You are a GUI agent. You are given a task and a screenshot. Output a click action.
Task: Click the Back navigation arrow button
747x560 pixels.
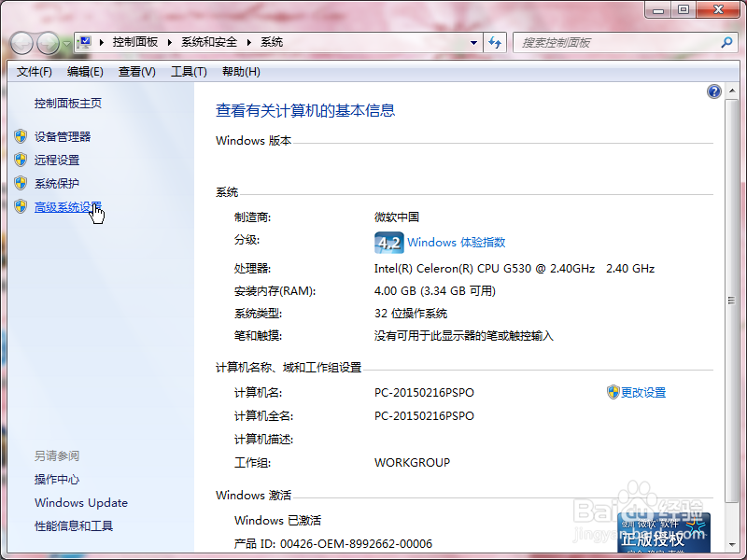tap(21, 44)
